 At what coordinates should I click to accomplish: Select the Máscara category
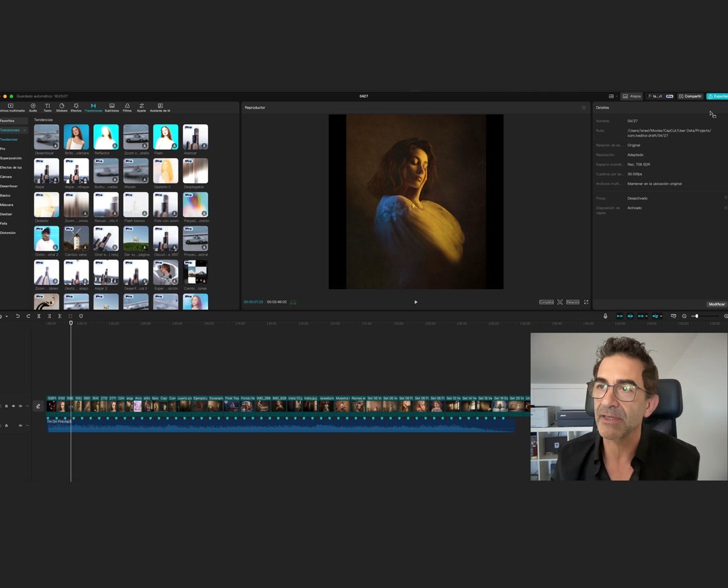(x=7, y=205)
